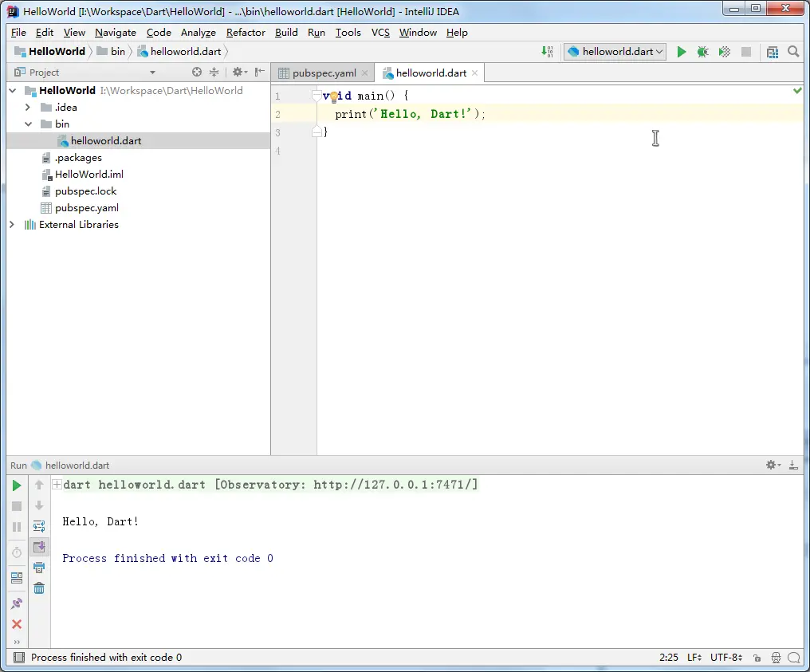The height and width of the screenshot is (672, 810).
Task: Open Project view type dropdown
Action: click(152, 73)
